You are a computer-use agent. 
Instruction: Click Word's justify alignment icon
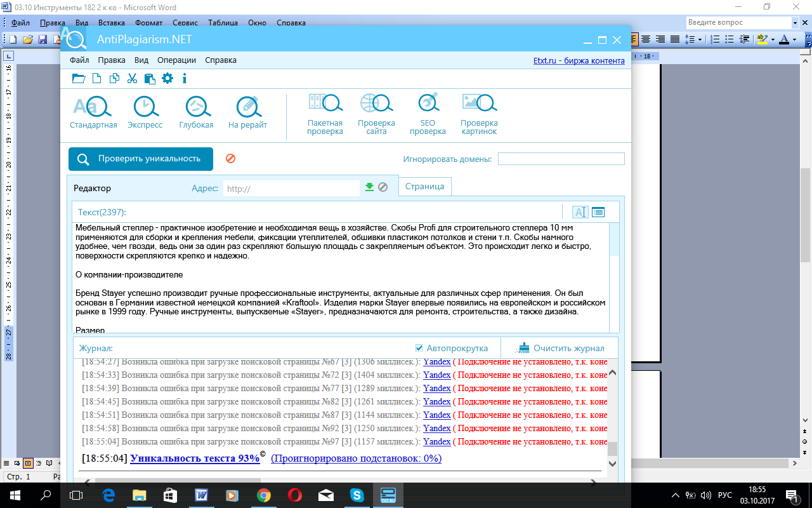tap(675, 39)
